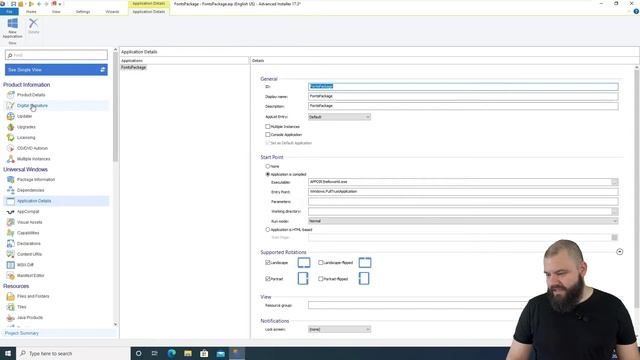Browse for executable with ellipsis button

614,182
